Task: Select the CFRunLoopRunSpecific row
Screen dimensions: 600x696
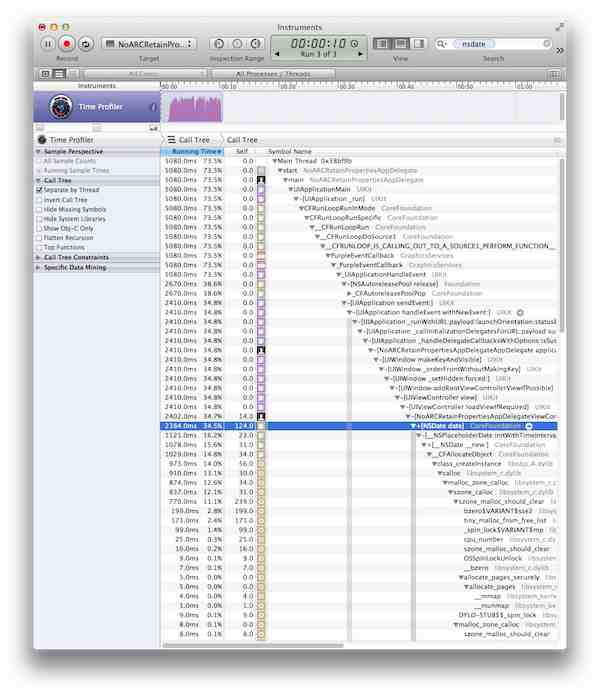Action: 359,218
